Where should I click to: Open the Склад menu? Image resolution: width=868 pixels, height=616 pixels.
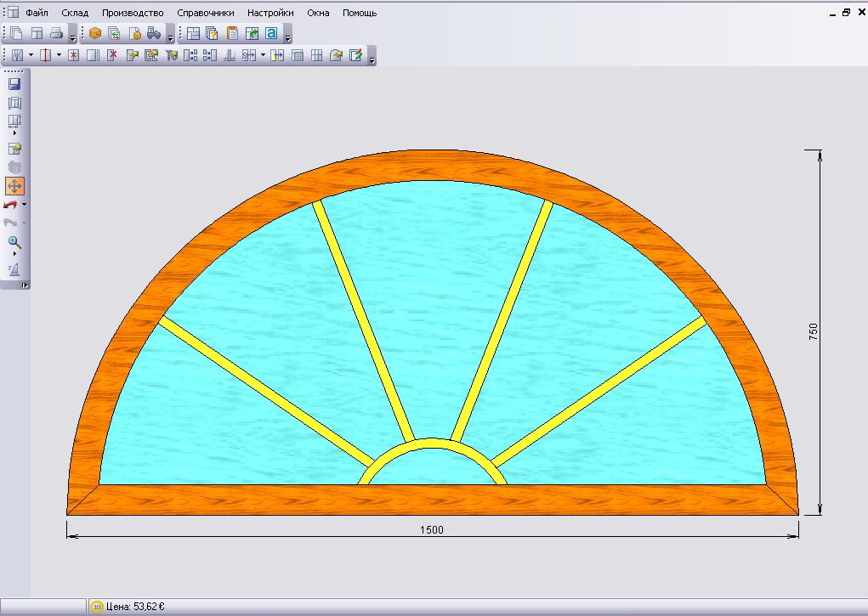75,13
